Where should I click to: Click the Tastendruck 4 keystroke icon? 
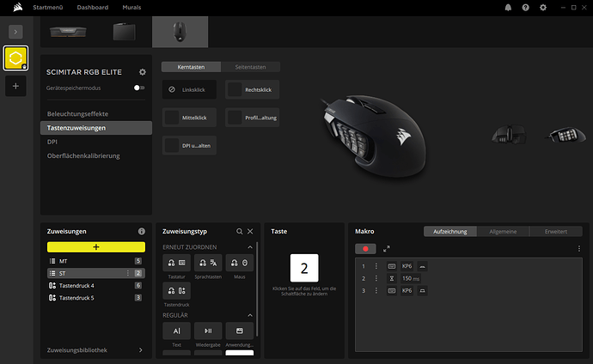click(x=52, y=286)
